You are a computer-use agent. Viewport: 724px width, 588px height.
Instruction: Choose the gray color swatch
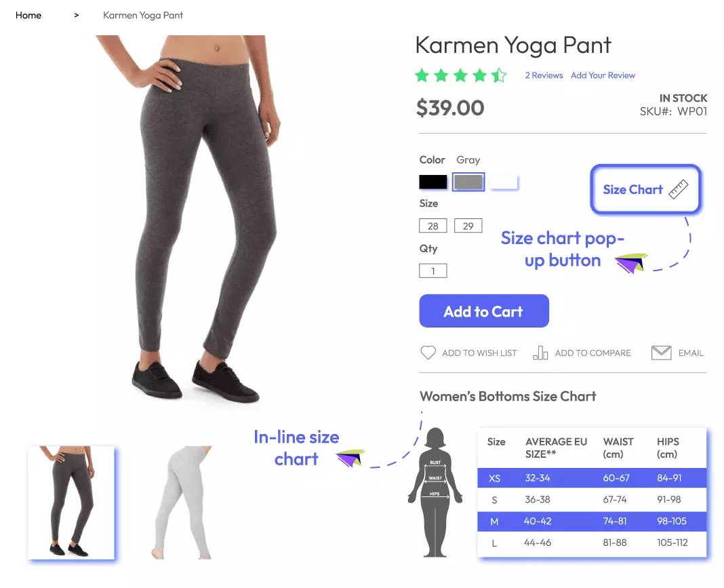[468, 182]
